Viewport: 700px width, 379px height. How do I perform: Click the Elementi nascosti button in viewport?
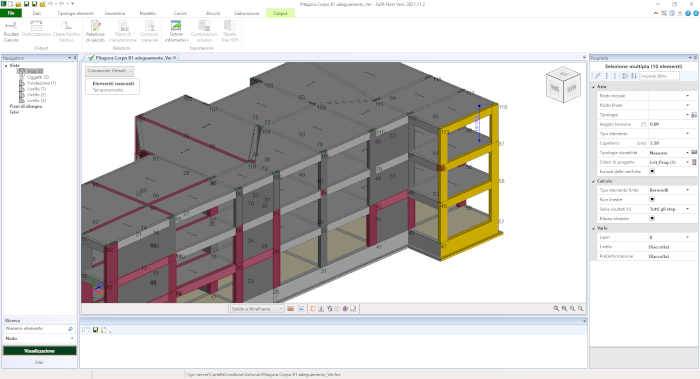112,87
